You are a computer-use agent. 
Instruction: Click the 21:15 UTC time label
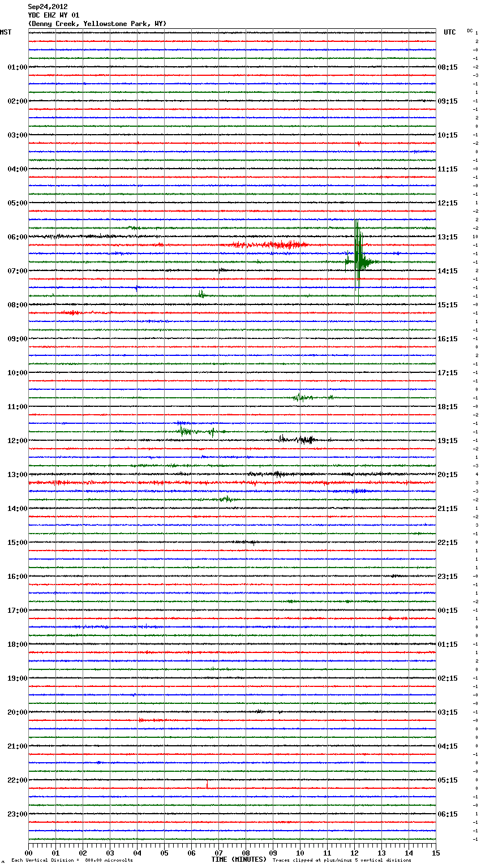click(448, 509)
